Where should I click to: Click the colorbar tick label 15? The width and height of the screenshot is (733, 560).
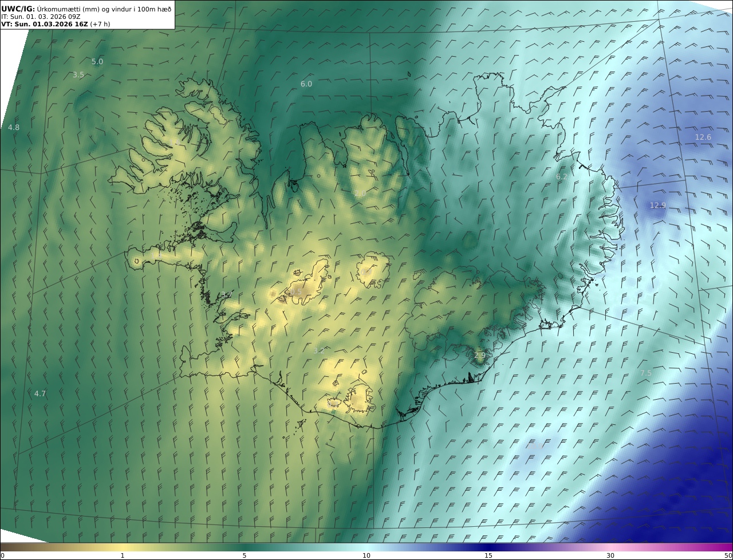click(x=488, y=555)
